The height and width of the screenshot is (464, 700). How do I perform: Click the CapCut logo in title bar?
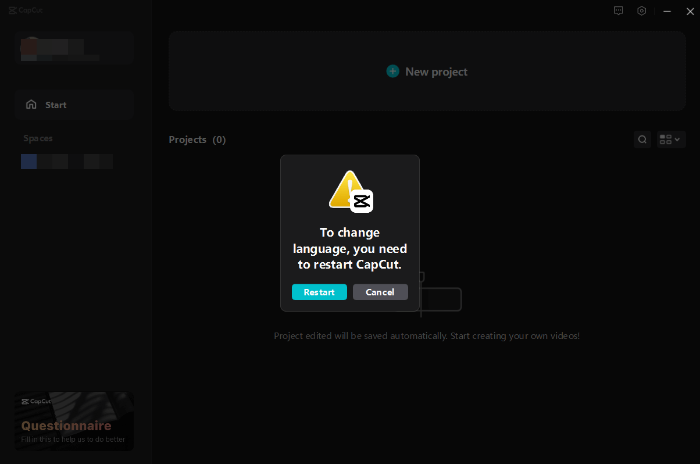(25, 10)
